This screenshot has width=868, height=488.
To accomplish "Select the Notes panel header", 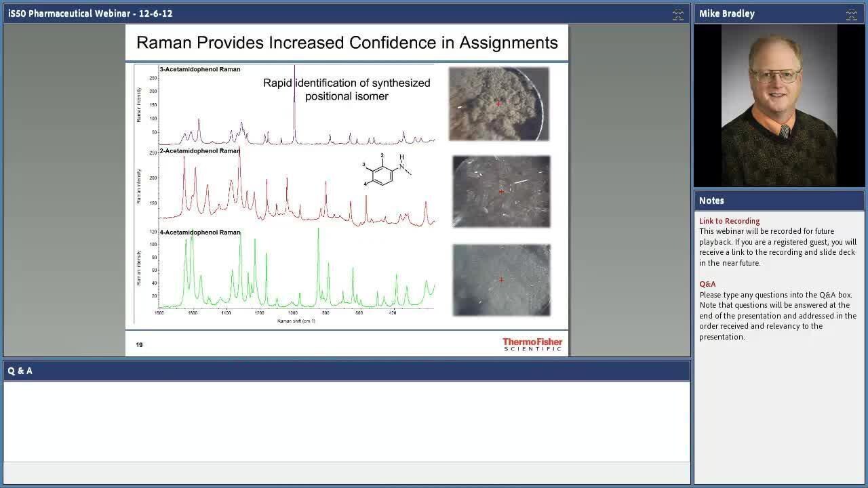I will 778,201.
